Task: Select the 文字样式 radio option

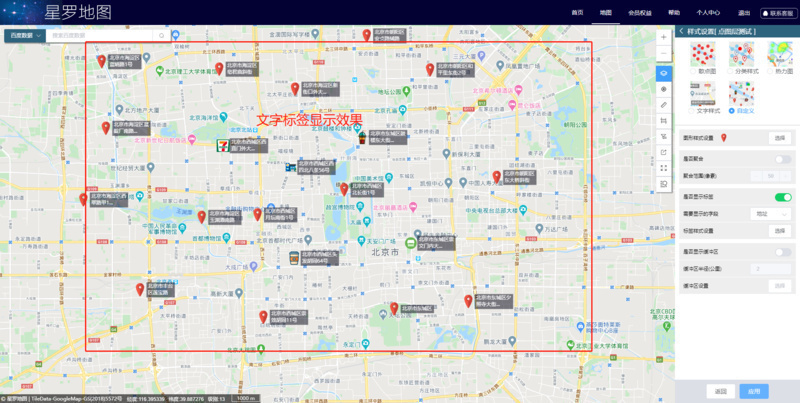Action: tap(692, 110)
